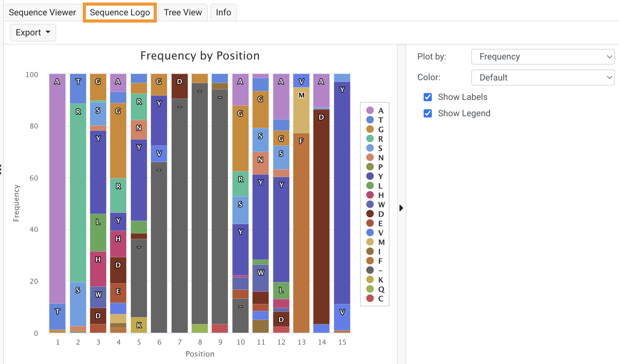Screen dimensions: 619x364
Task: Switch to the Sequence Viewer tab
Action: [x=42, y=12]
